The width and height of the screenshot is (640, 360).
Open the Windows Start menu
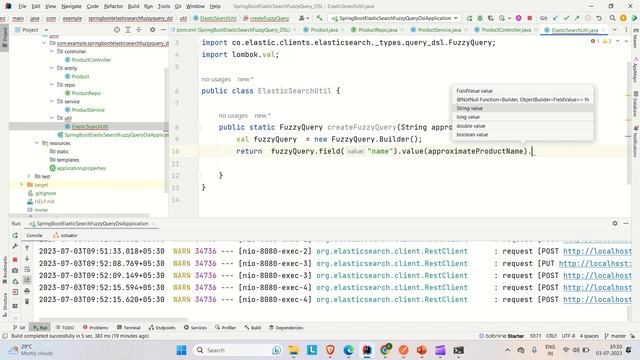(x=182, y=350)
